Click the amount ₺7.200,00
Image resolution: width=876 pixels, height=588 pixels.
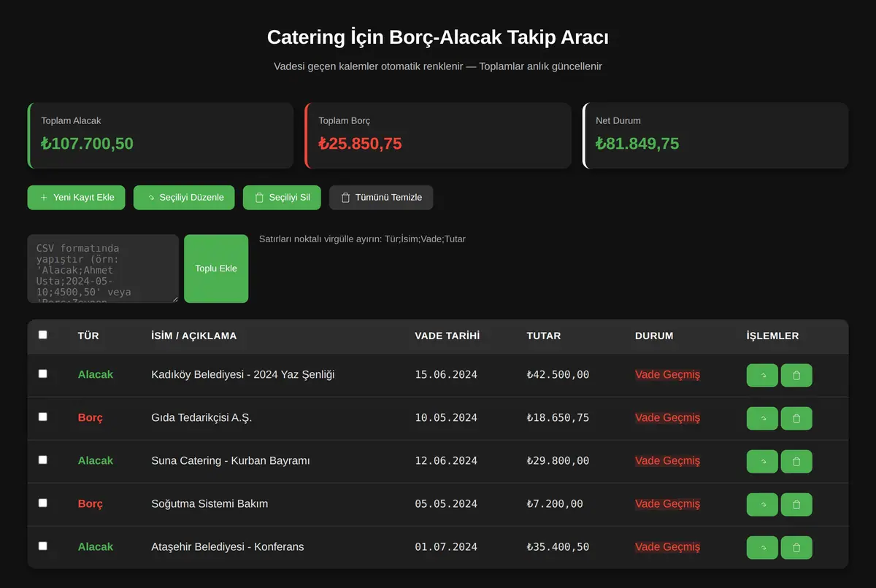[555, 504]
